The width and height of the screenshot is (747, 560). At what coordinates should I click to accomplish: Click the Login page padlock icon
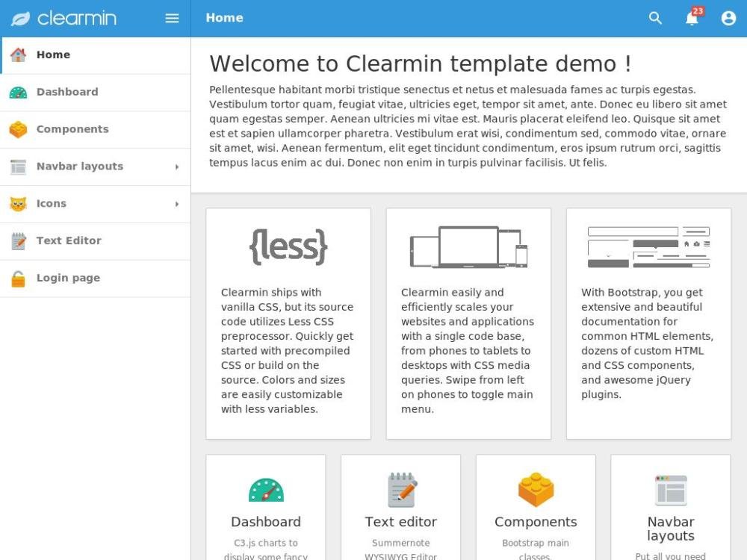click(18, 279)
